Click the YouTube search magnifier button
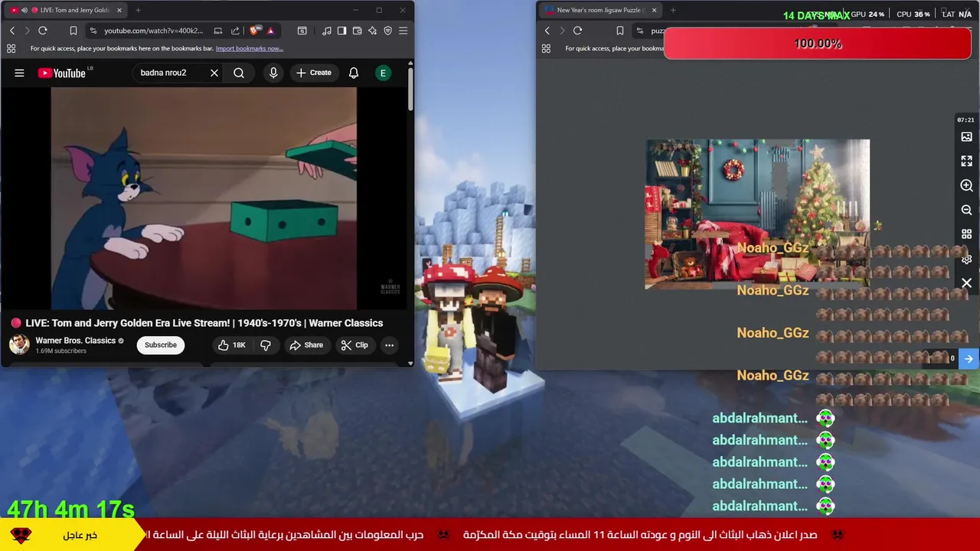Image resolution: width=980 pixels, height=551 pixels. point(239,73)
